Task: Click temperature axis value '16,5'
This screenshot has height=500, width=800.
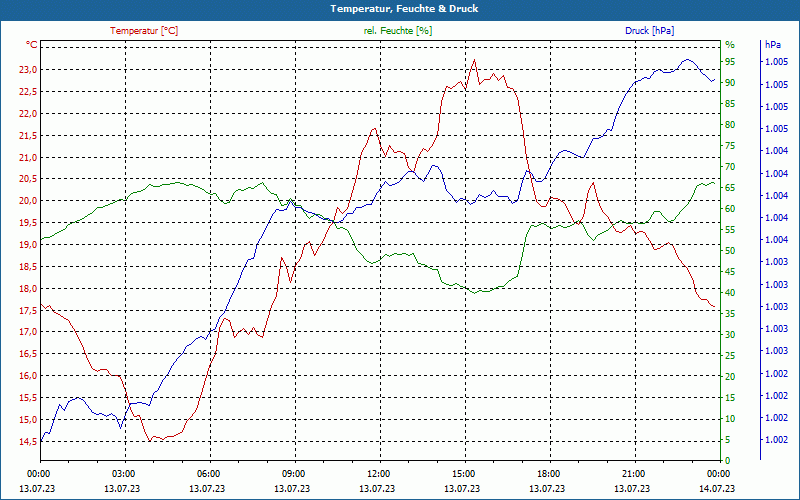Action: click(28, 354)
